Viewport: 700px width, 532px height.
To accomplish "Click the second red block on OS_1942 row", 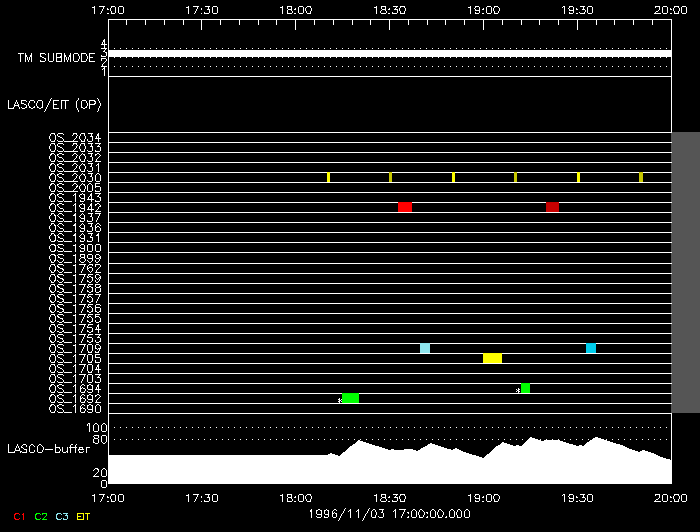I will point(552,207).
